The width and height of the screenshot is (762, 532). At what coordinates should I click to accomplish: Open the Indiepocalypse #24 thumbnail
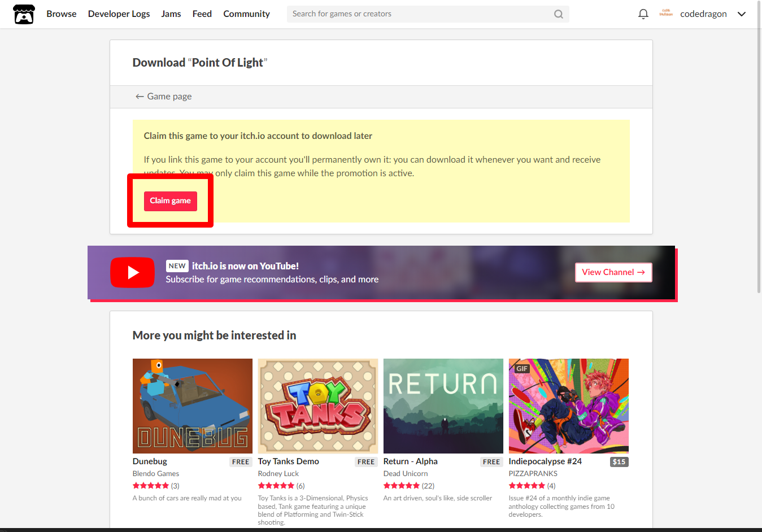(569, 406)
